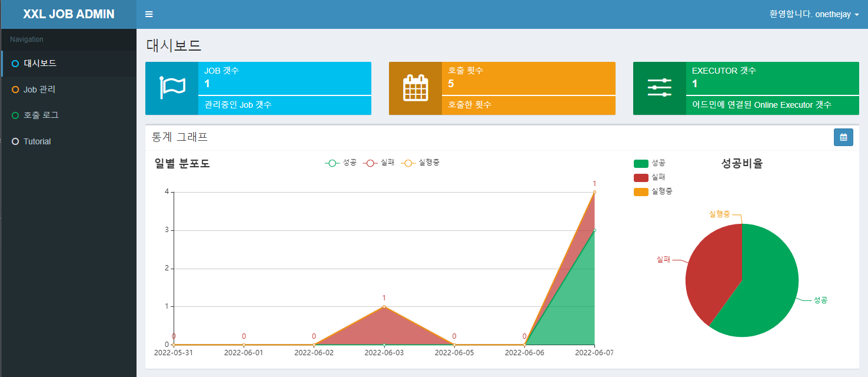Toggle 실패 series in line chart legend
Screen dimensions: 868x377
coord(378,163)
